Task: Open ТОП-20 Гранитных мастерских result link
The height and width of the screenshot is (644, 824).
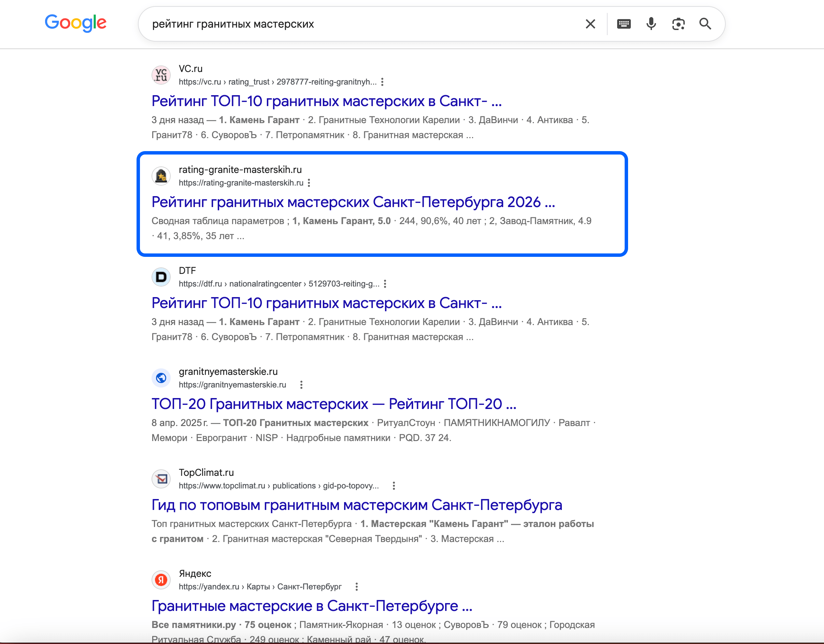Action: click(x=334, y=404)
